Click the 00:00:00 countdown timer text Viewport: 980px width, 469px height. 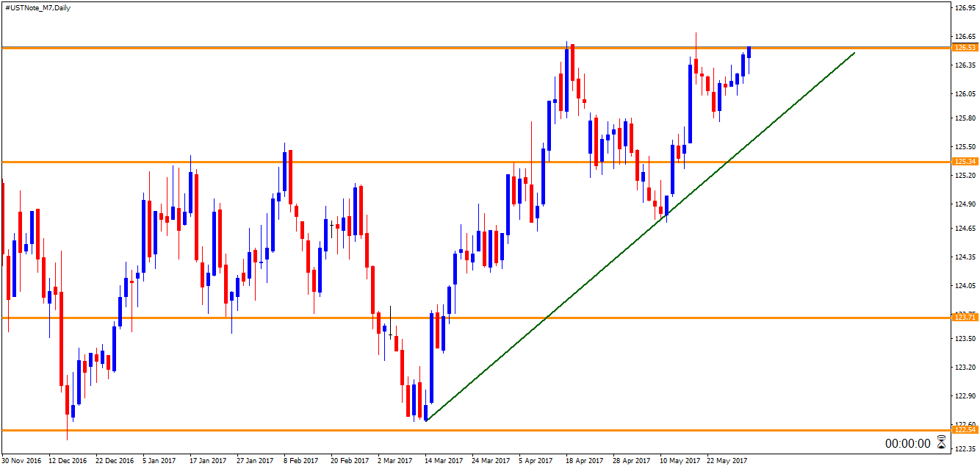click(x=907, y=444)
